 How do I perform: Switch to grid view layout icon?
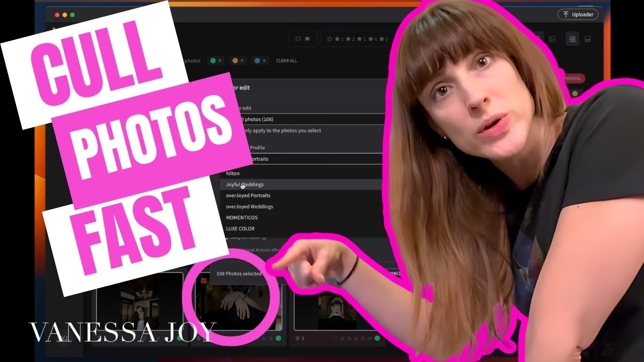pos(572,39)
